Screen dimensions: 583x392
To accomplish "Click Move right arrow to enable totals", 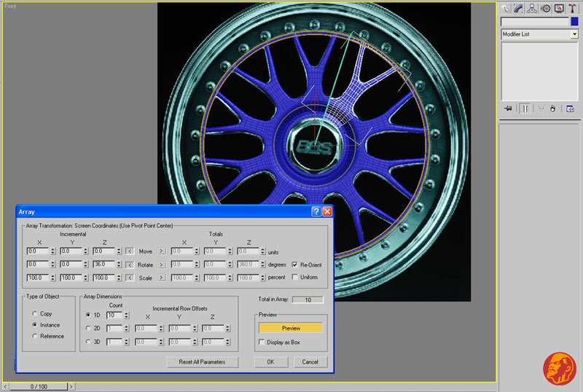I will [x=161, y=251].
